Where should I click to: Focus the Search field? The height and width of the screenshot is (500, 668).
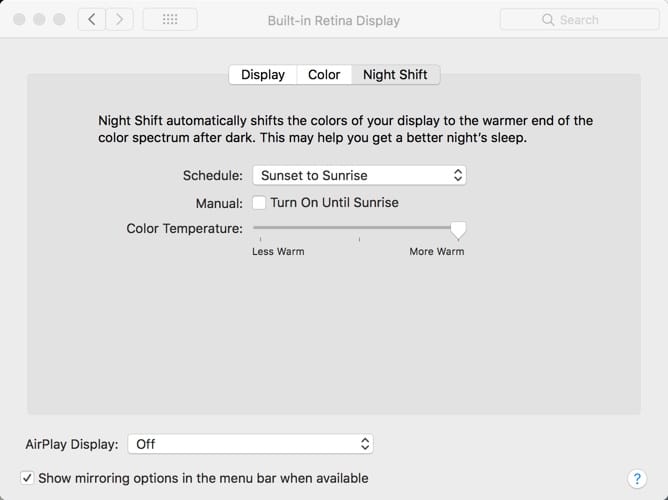[579, 20]
